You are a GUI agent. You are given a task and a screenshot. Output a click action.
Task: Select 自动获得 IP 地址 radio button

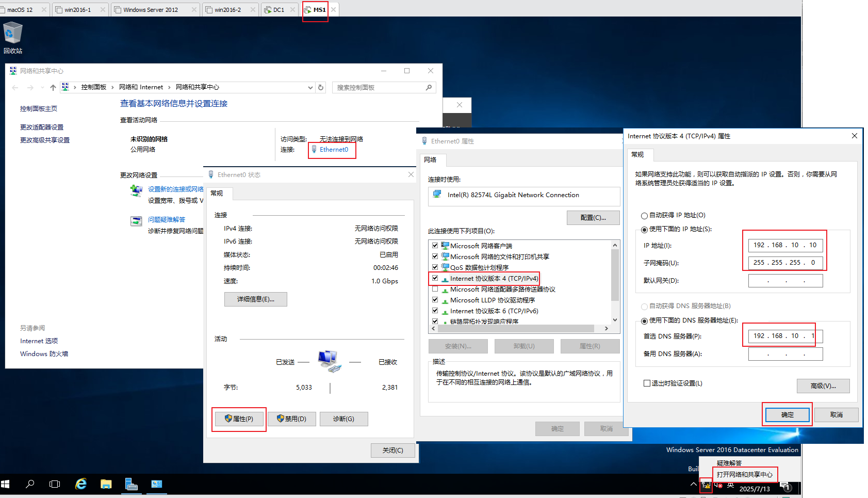[644, 216]
